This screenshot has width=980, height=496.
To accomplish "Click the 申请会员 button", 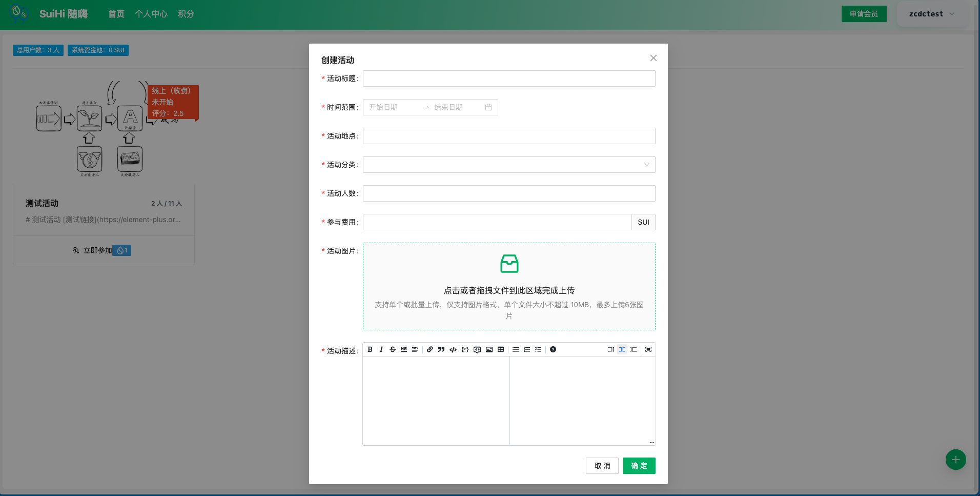I will pyautogui.click(x=864, y=14).
